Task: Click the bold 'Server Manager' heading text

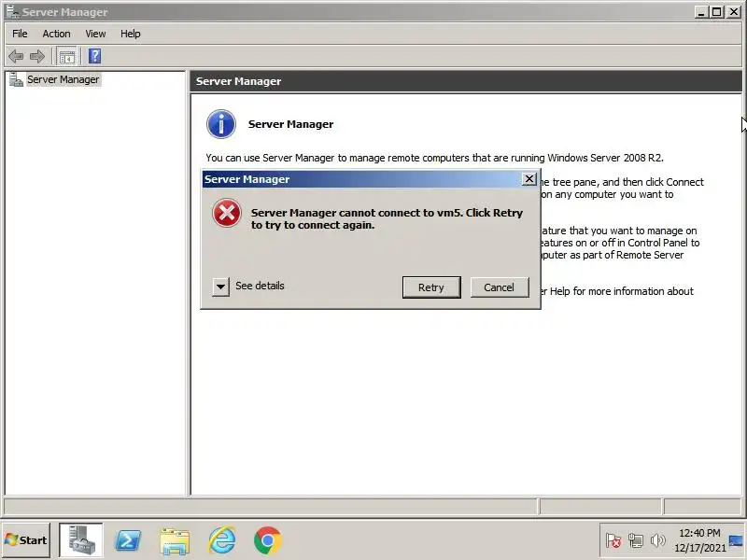Action: (x=290, y=124)
